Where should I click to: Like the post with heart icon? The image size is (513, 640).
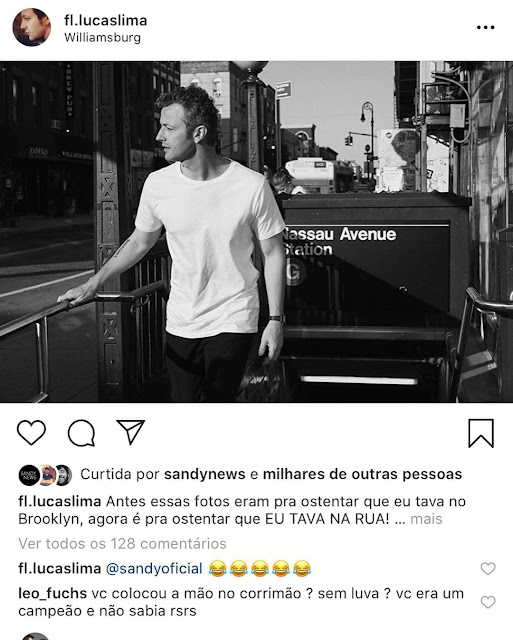tap(31, 433)
